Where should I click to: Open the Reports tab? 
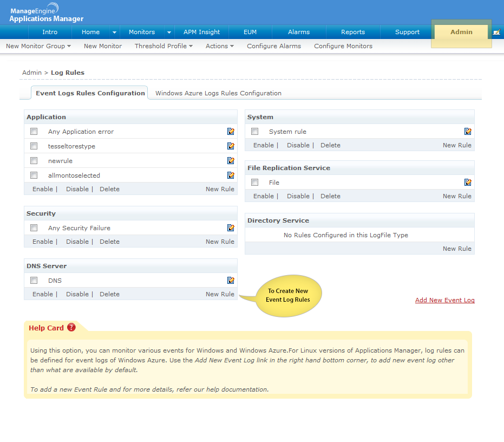[x=353, y=32]
